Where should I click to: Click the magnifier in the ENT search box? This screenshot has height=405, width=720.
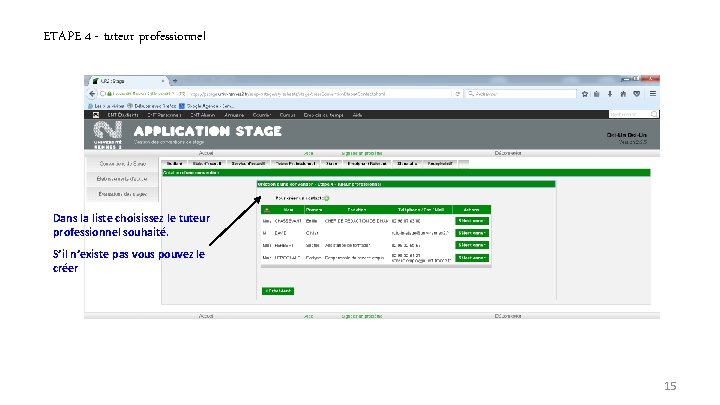coord(654,114)
